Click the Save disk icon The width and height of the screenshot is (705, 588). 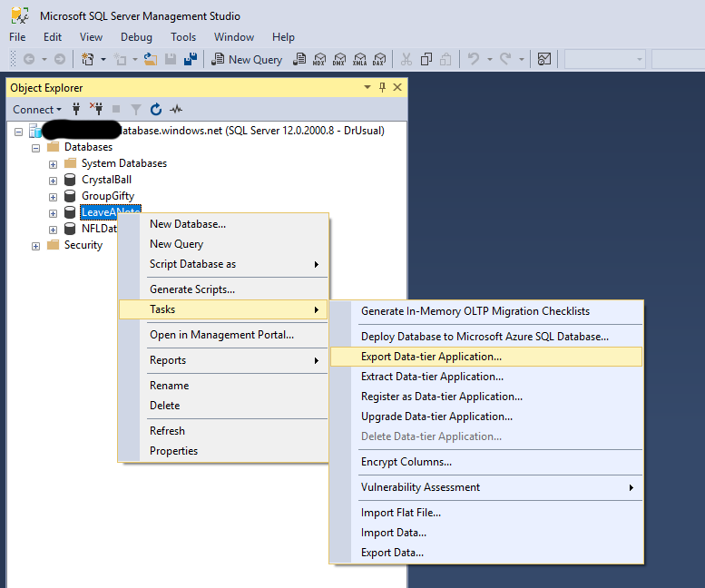[x=171, y=59]
